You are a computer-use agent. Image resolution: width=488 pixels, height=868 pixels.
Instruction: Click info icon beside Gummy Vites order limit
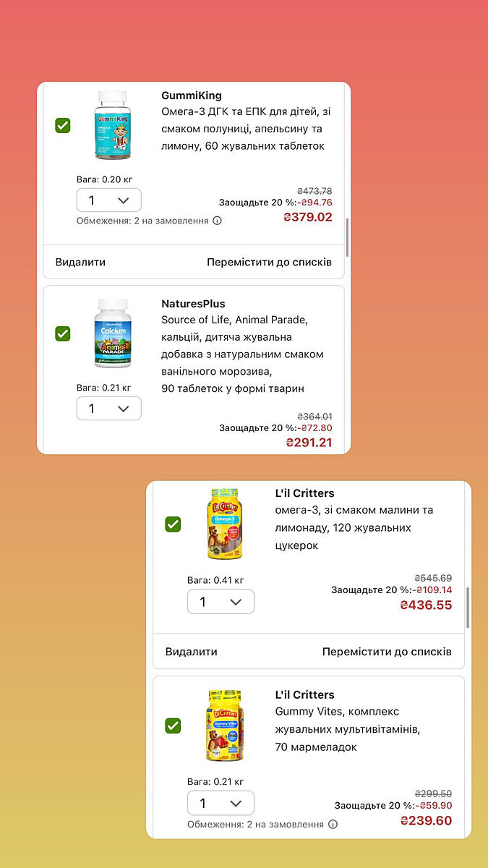(x=333, y=824)
